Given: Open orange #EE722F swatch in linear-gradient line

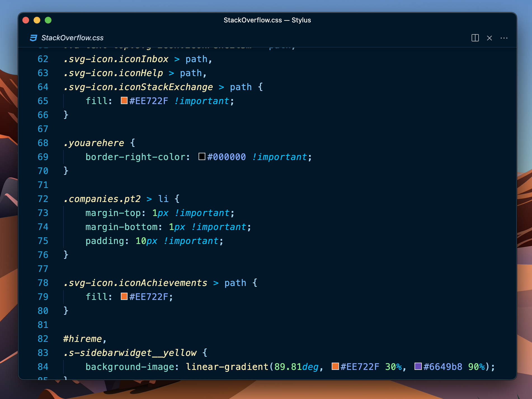Looking at the screenshot, I should 335,366.
